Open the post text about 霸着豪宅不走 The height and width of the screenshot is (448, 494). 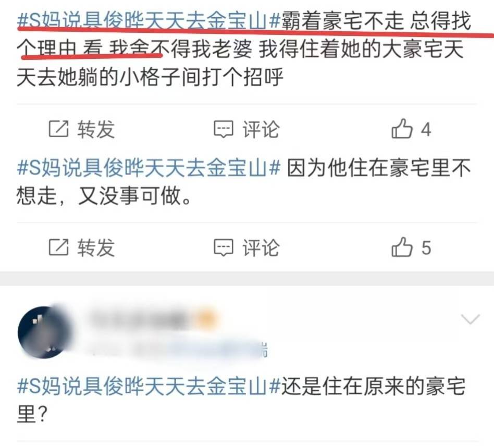tap(244, 49)
